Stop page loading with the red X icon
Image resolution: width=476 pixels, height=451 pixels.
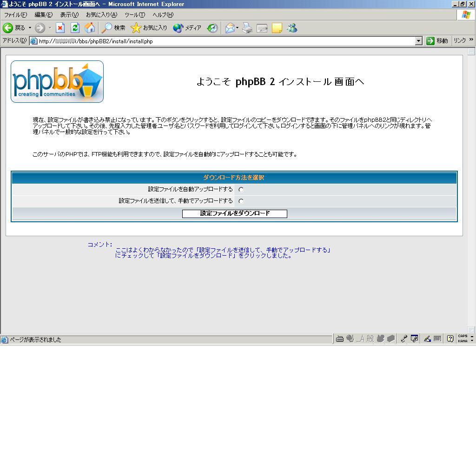60,28
